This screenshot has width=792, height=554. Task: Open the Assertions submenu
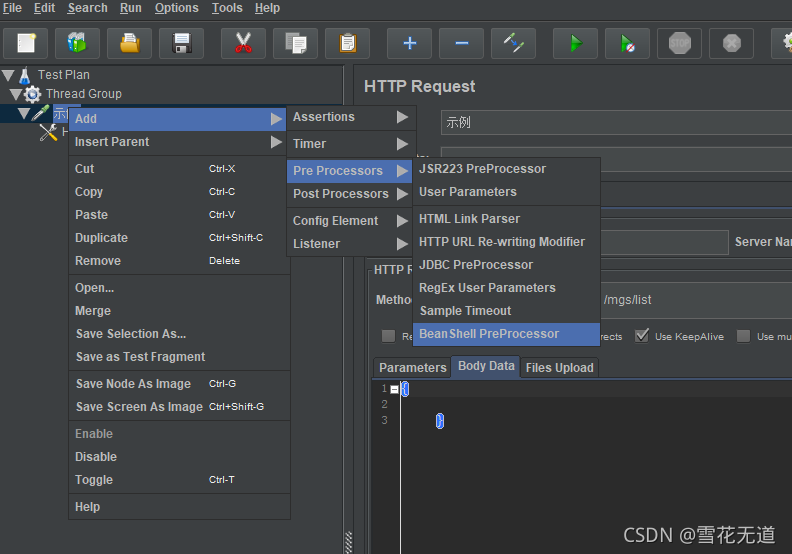click(351, 117)
